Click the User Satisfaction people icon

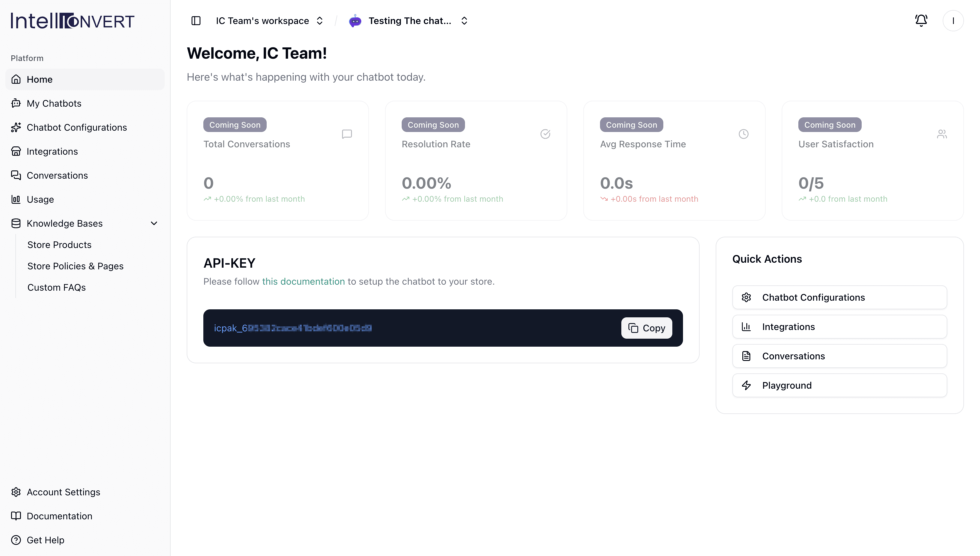942,134
